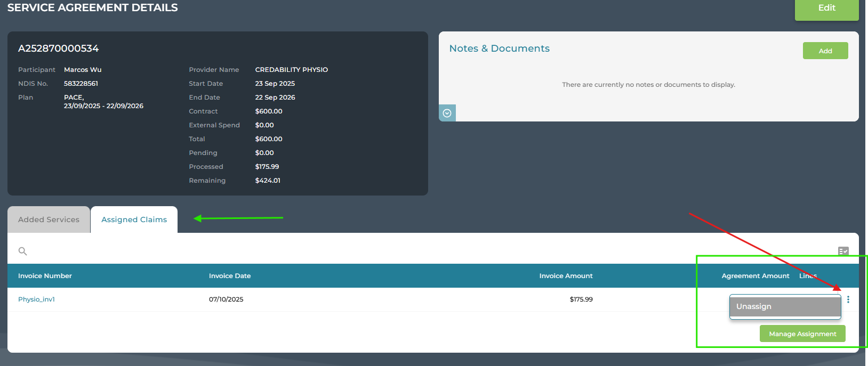This screenshot has height=366, width=868.
Task: Sort by the Invoice Amount column header
Action: (x=566, y=276)
